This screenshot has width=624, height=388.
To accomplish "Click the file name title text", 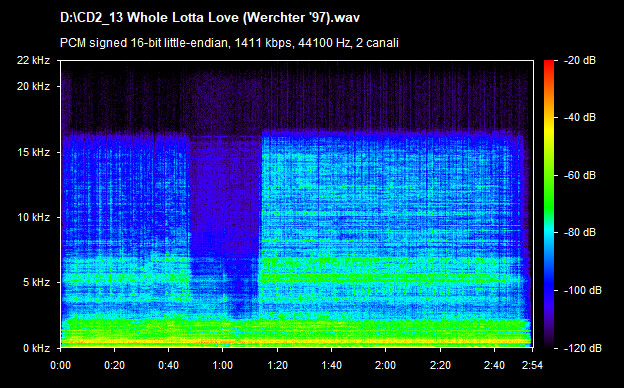I will pyautogui.click(x=210, y=18).
